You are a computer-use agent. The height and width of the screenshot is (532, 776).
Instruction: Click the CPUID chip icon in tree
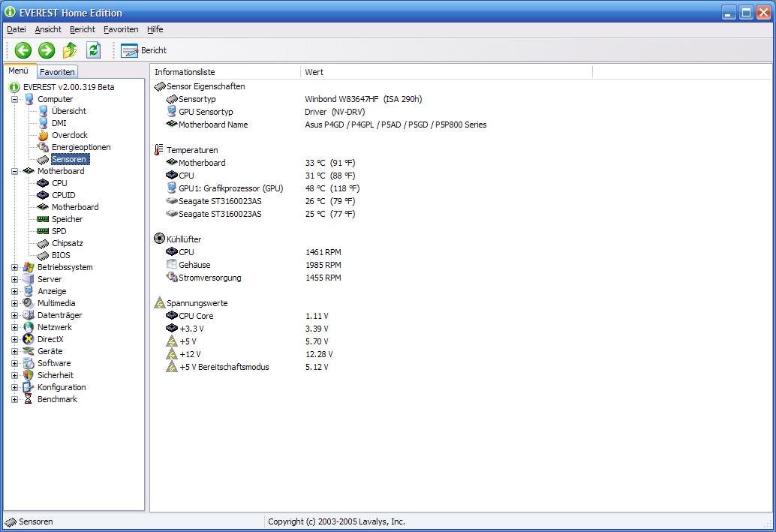[x=43, y=195]
